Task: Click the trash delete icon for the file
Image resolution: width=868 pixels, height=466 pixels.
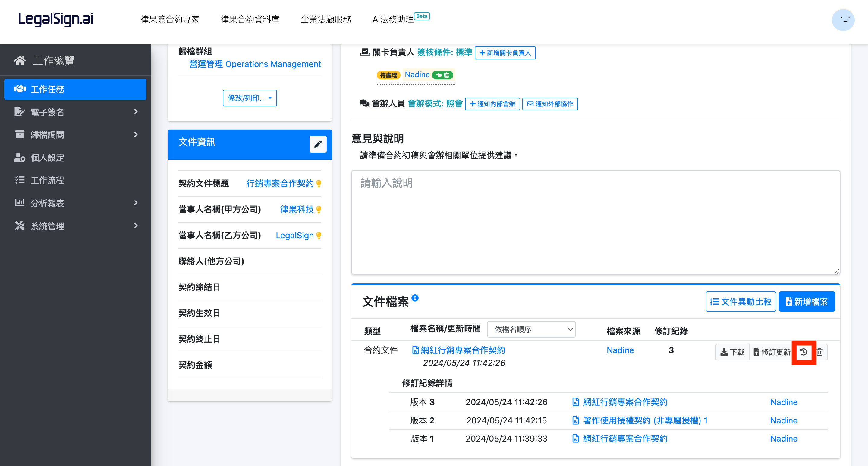Action: point(819,352)
